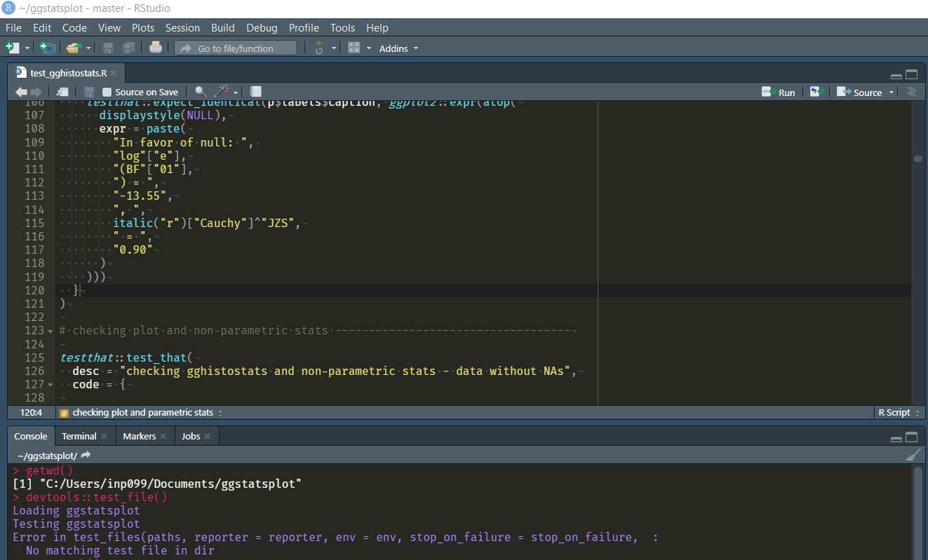This screenshot has width=928, height=560.
Task: Open the recent files dropdown arrow
Action: point(88,48)
